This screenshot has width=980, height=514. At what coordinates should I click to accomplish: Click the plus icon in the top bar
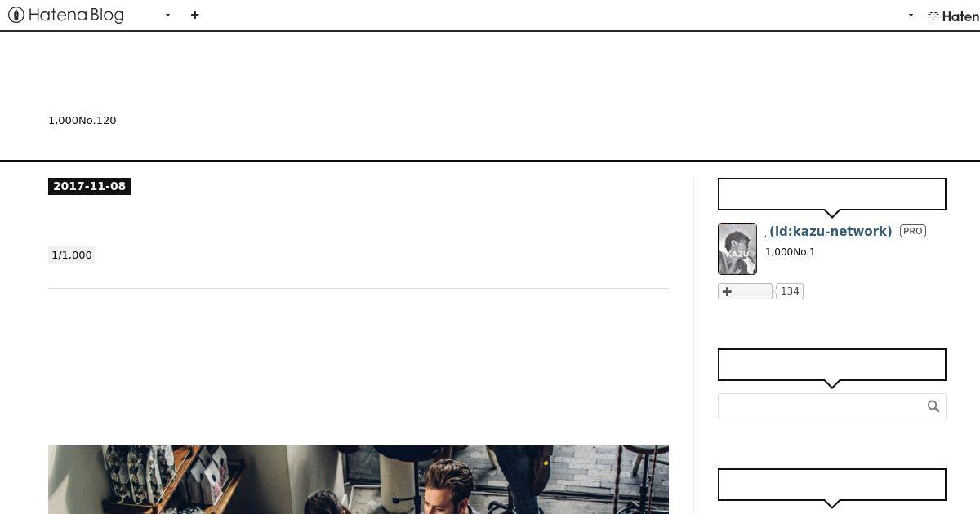pos(194,15)
